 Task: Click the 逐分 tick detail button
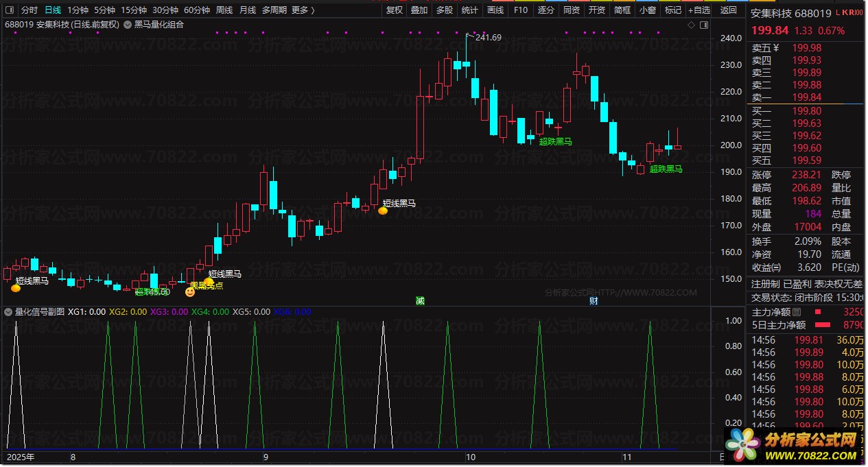546,10
